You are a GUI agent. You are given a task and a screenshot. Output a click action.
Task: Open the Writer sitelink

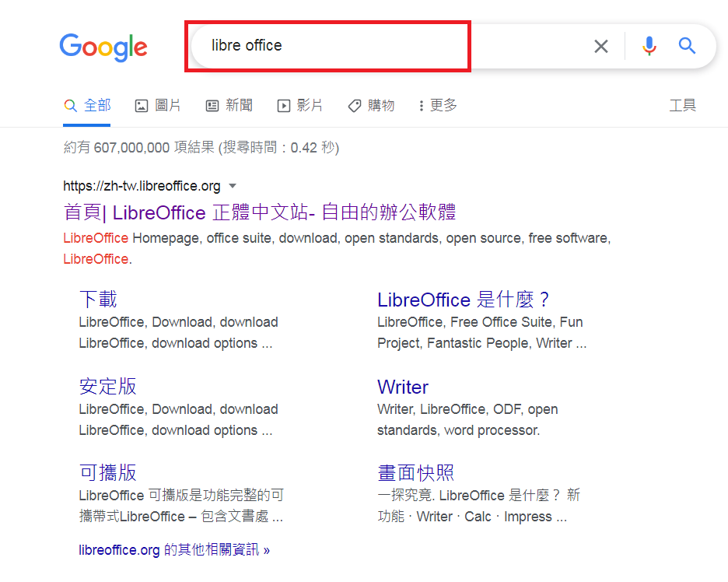403,387
